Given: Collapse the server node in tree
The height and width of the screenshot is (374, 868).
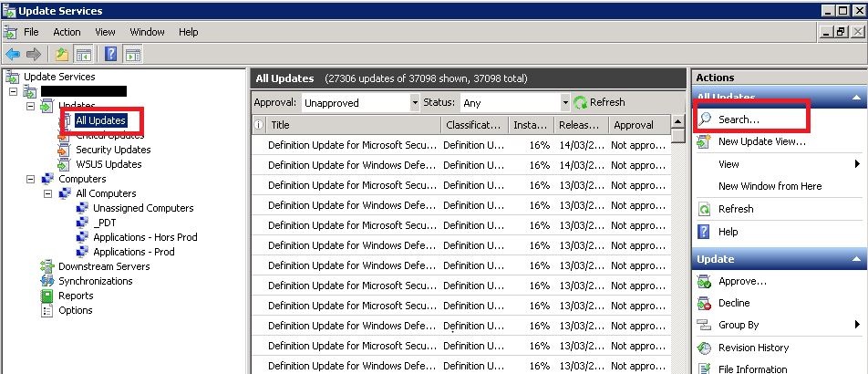Looking at the screenshot, I should [13, 91].
